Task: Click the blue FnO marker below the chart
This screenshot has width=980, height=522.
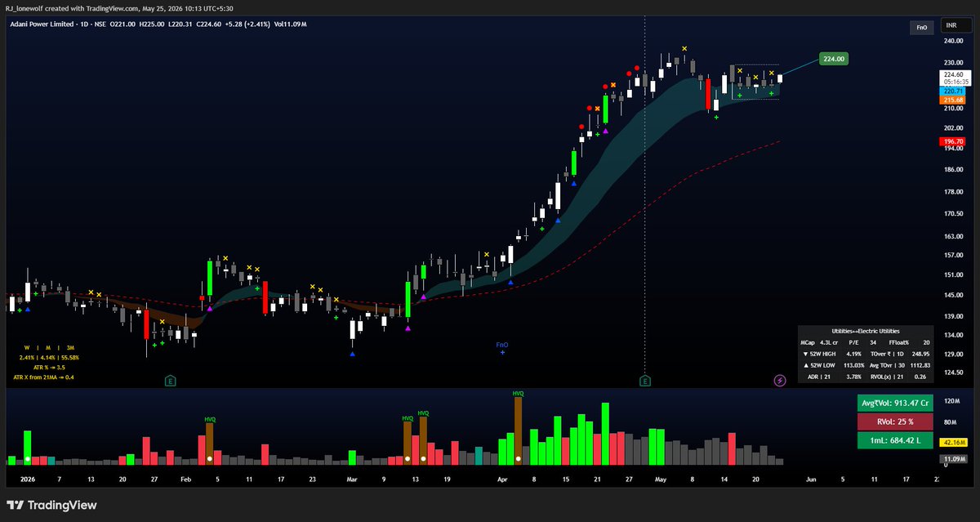Action: coord(502,348)
